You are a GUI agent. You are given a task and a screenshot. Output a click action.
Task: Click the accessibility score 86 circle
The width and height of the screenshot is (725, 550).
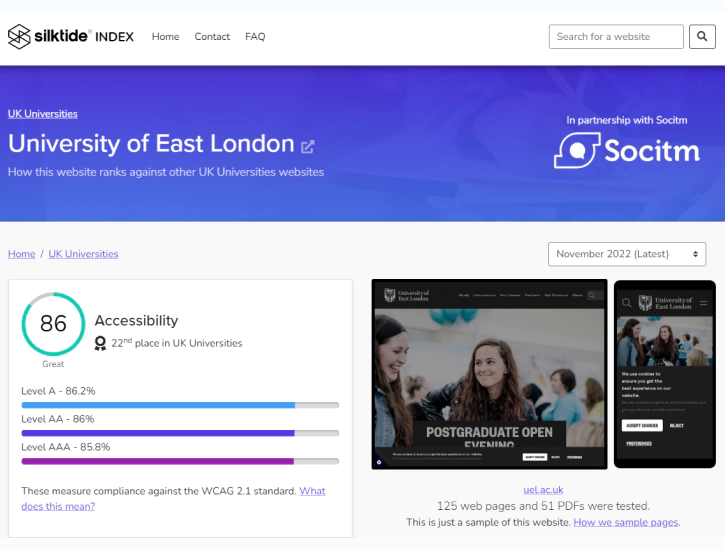pyautogui.click(x=53, y=324)
